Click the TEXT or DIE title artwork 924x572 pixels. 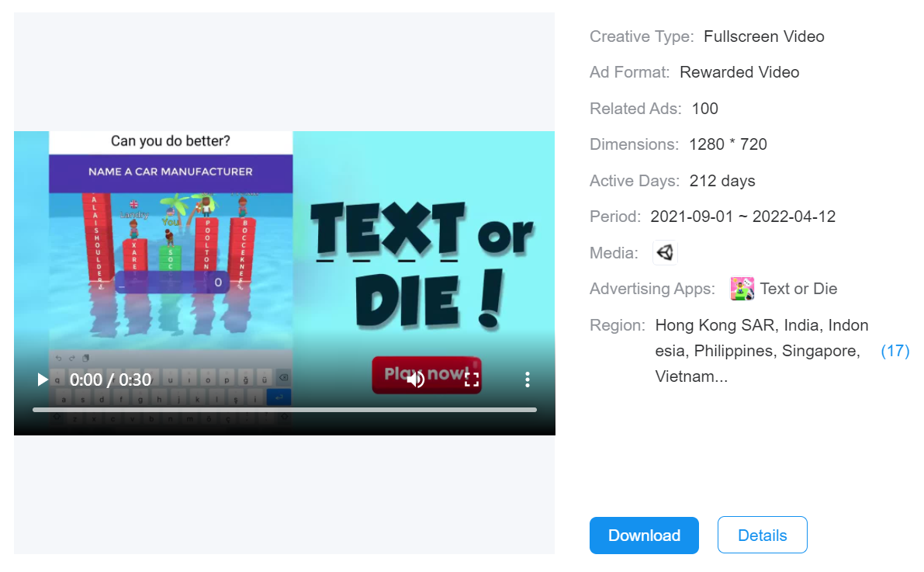423,264
